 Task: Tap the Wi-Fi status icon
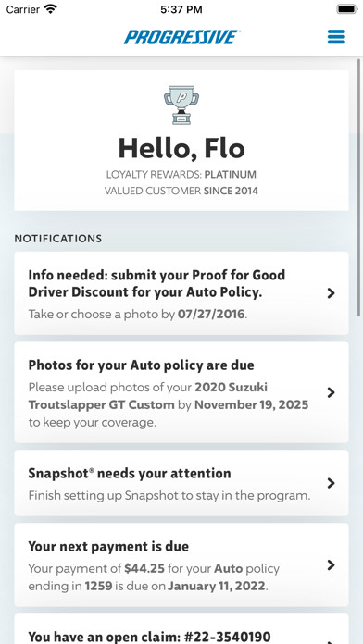click(51, 9)
